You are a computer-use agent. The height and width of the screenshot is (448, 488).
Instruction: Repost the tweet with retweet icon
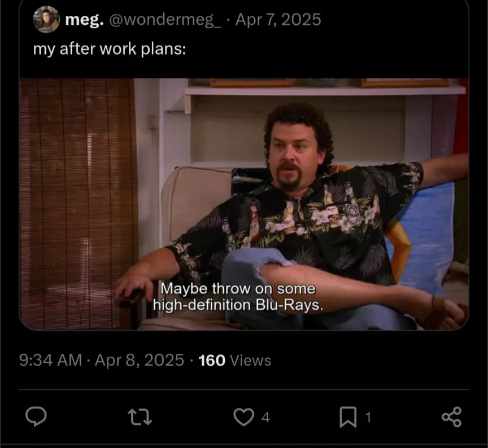tap(140, 417)
